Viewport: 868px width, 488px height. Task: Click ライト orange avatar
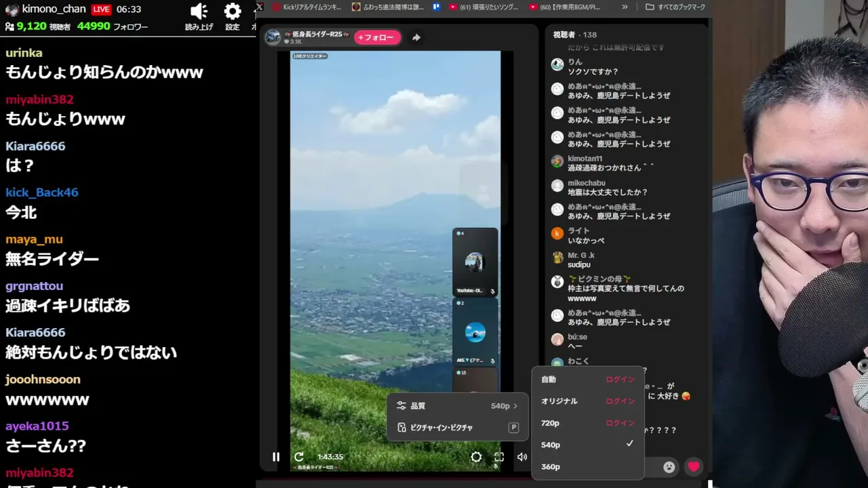coord(557,233)
